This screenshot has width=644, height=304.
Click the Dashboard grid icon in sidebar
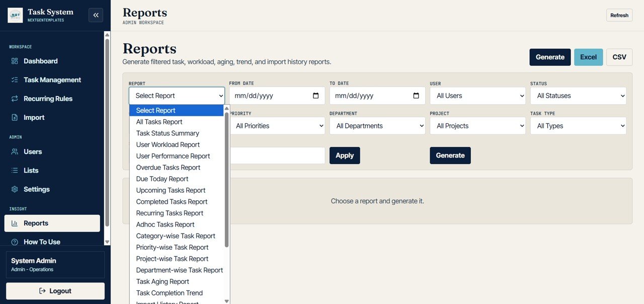(x=15, y=61)
